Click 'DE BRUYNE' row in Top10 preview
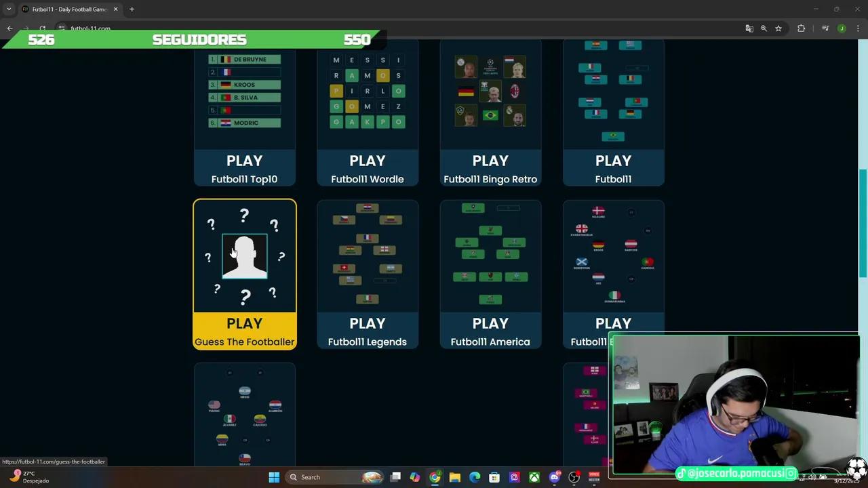 244,59
